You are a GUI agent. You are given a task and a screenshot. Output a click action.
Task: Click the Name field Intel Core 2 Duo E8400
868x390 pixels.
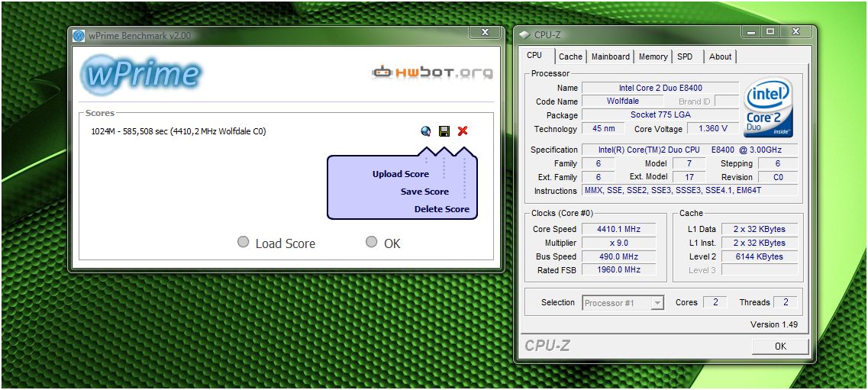coord(660,88)
